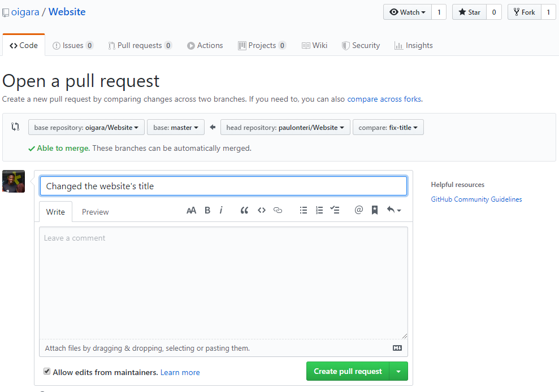Open the base: master branch dropdown

(x=175, y=127)
